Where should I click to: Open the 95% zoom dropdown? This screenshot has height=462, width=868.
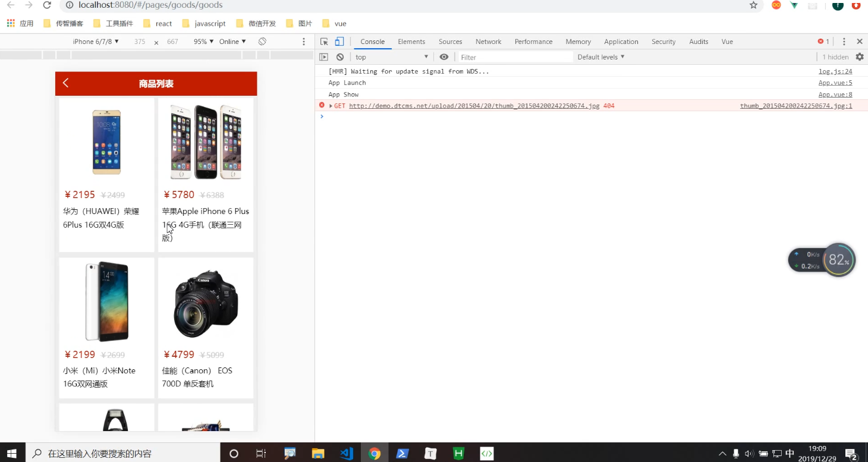(x=203, y=42)
